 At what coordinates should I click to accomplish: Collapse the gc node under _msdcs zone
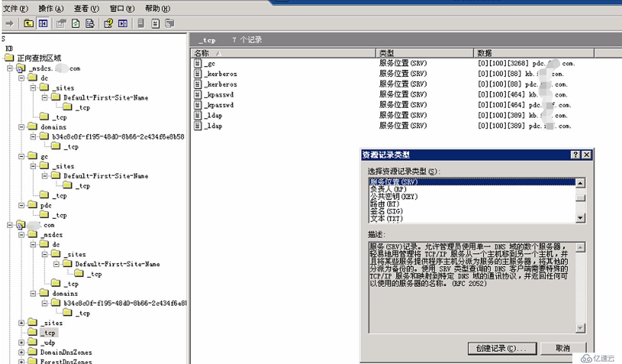(x=21, y=157)
